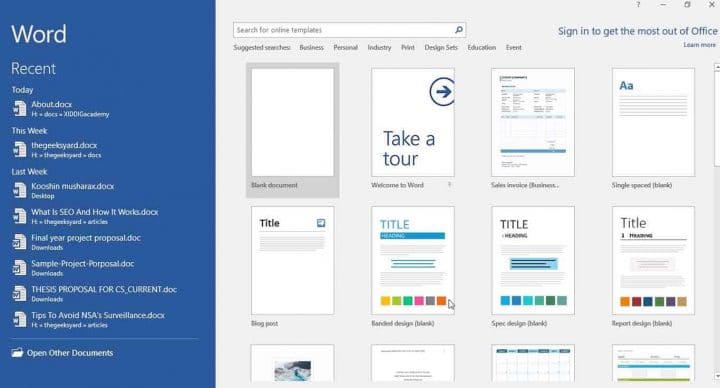Click the THESIS PROPOSAL document icon

pos(19,293)
